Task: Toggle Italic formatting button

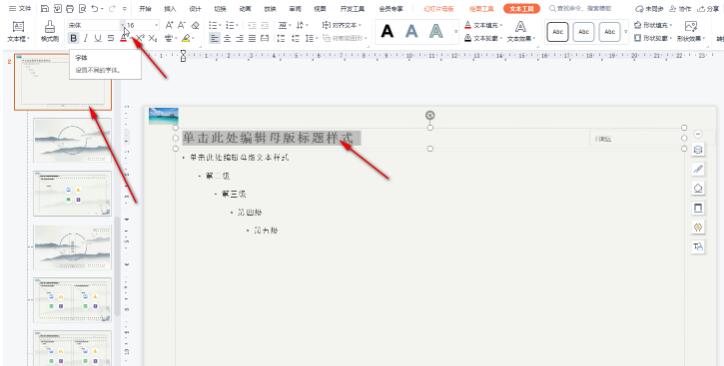Action: tap(85, 38)
